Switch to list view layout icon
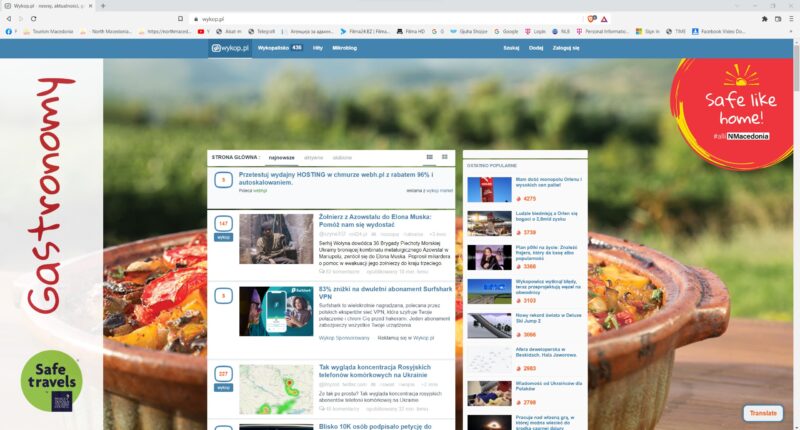The width and height of the screenshot is (800, 430). 430,157
